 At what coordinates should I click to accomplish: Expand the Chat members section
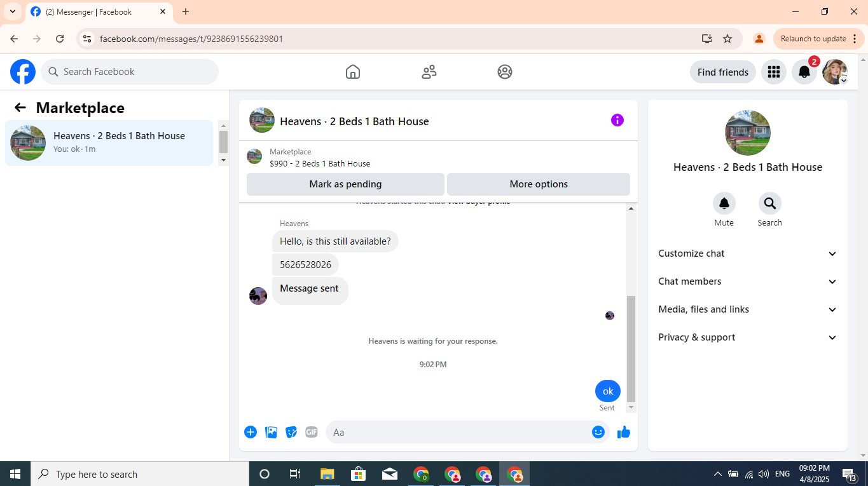tap(747, 281)
